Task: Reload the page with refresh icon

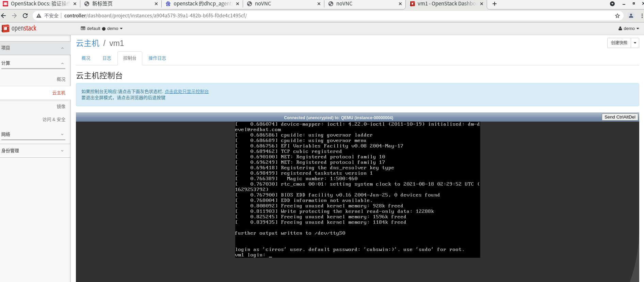Action: pyautogui.click(x=25, y=16)
